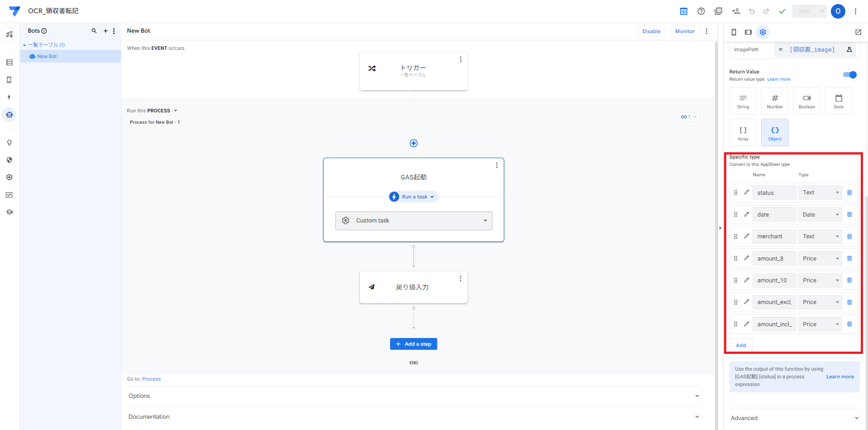
Task: Open right panel in new window
Action: coord(858,32)
